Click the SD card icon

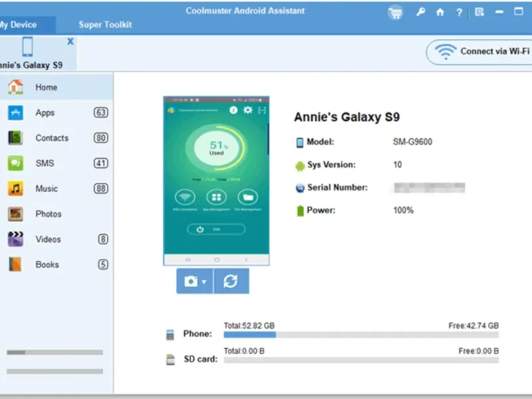[x=170, y=359]
